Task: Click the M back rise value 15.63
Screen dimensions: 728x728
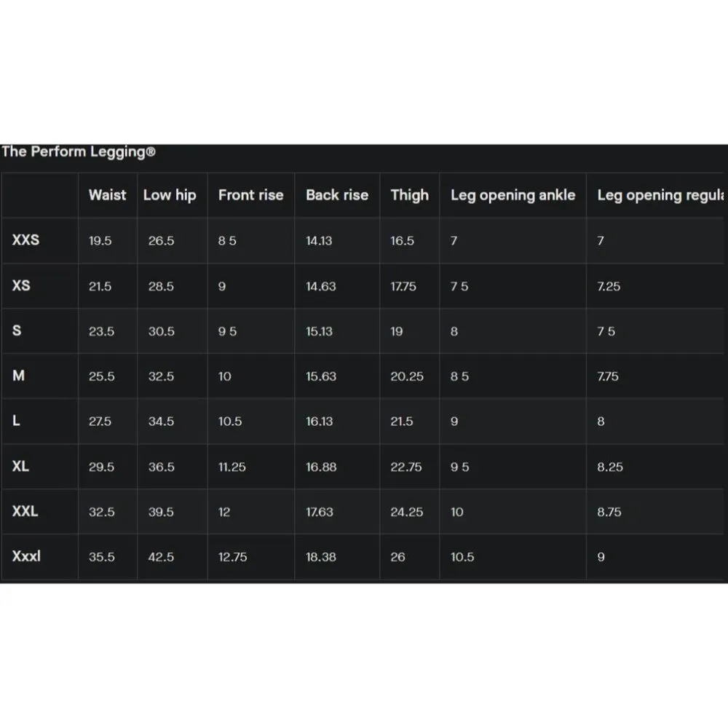Action: 320,376
